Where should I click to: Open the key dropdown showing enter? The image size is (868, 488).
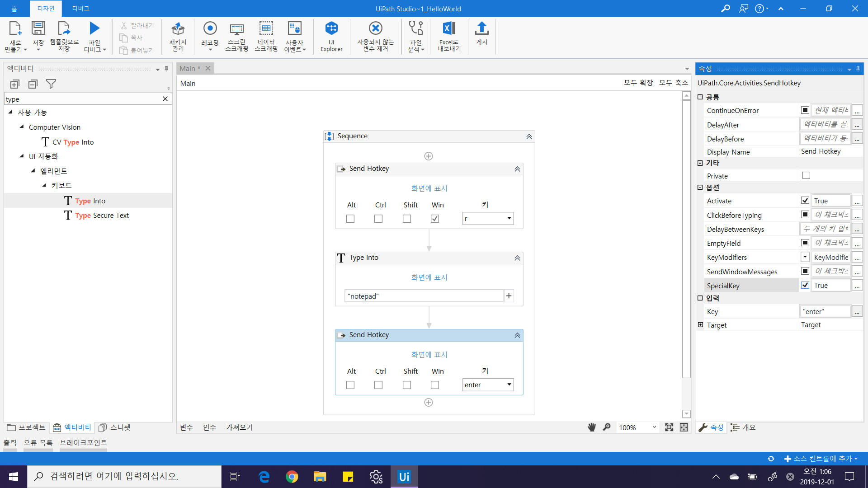pyautogui.click(x=509, y=385)
